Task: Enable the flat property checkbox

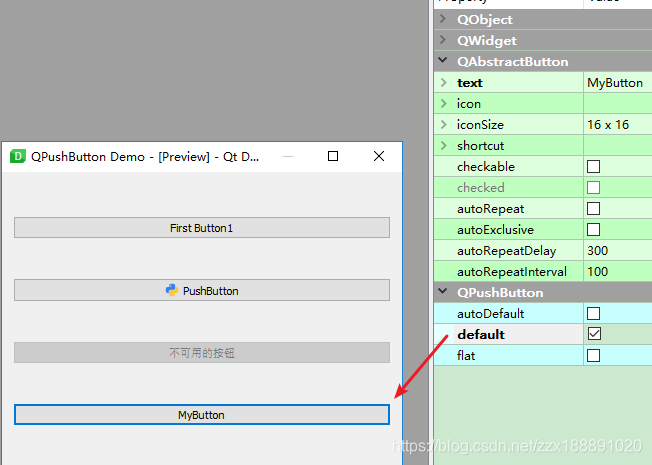Action: (x=593, y=355)
